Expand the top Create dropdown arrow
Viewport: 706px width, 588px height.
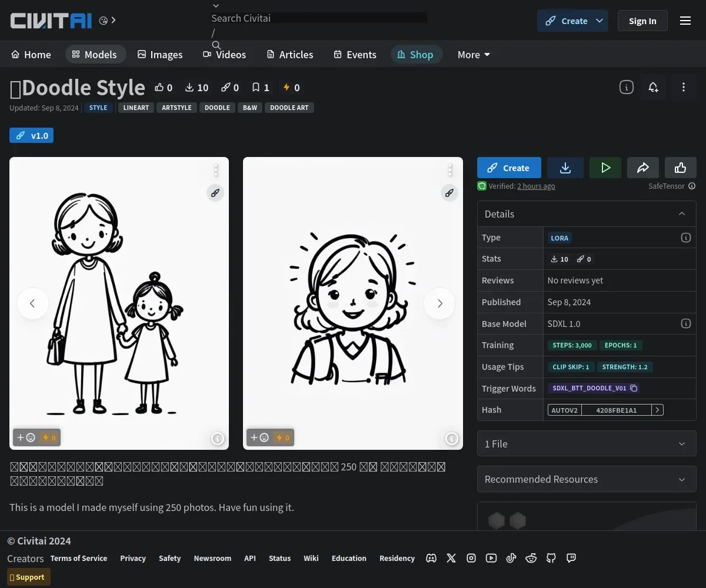pos(600,21)
